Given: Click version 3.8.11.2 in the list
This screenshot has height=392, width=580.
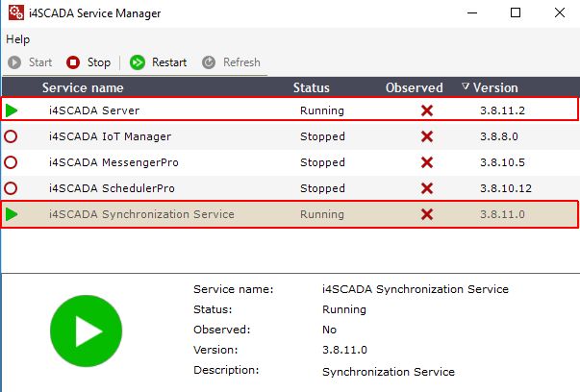Looking at the screenshot, I should [502, 110].
